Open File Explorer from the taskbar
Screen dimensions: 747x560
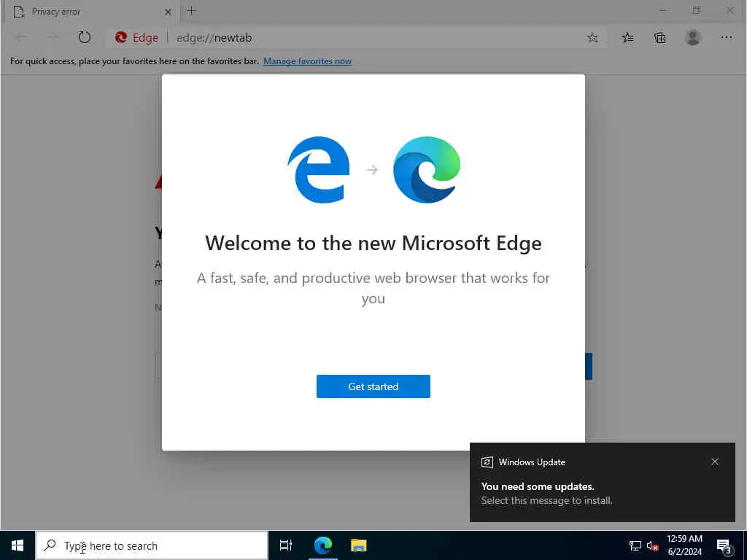click(359, 545)
